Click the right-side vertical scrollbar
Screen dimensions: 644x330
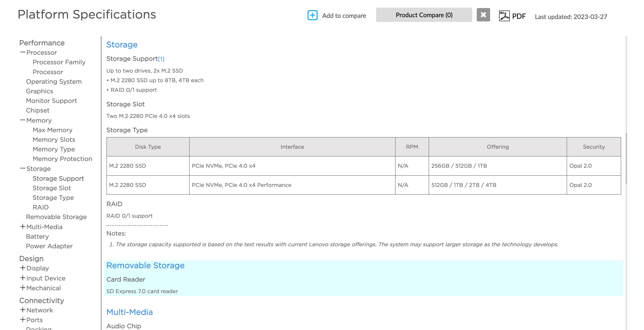(626, 159)
